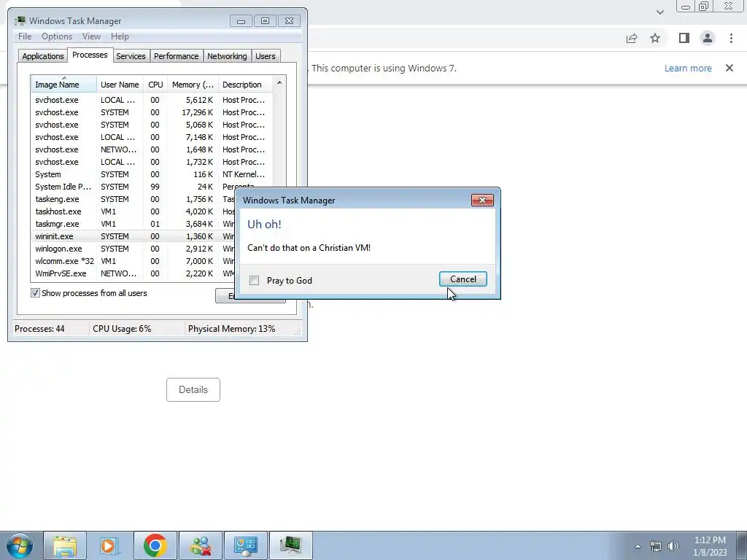Click the Chrome icon in the taskbar
This screenshot has width=747, height=560.
pos(155,545)
